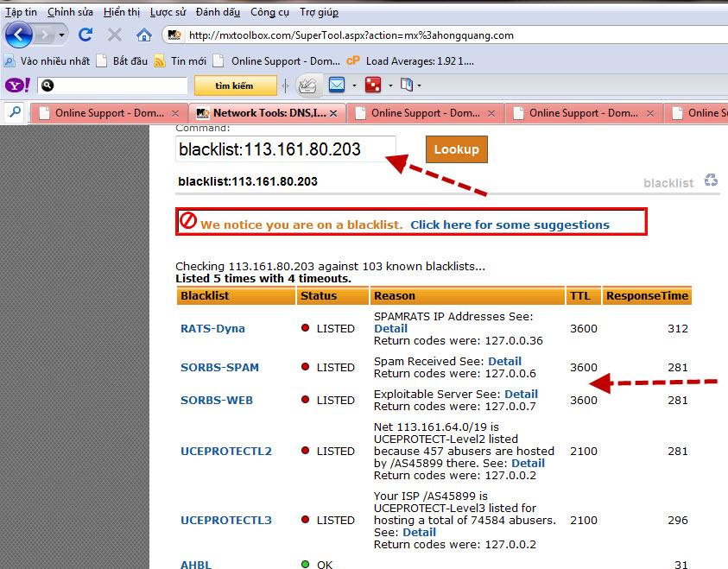Sort by the Reason column header
The height and width of the screenshot is (569, 728).
(x=467, y=295)
